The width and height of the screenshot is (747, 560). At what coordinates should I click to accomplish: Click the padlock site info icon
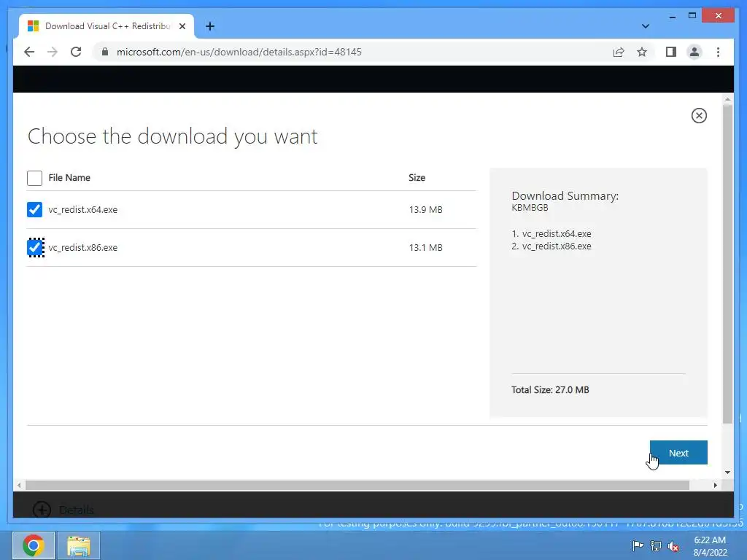coord(105,52)
